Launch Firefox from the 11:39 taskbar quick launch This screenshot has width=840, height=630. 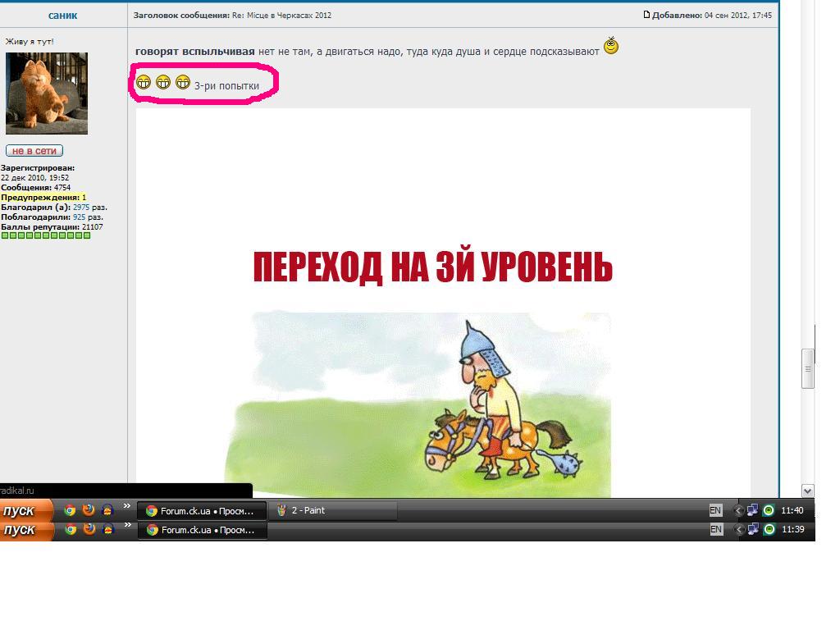[x=89, y=529]
